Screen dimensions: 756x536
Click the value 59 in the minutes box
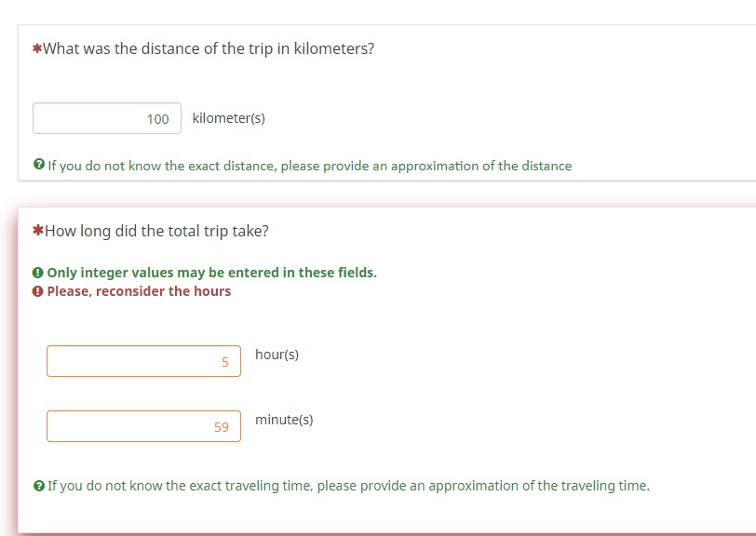pyautogui.click(x=221, y=427)
